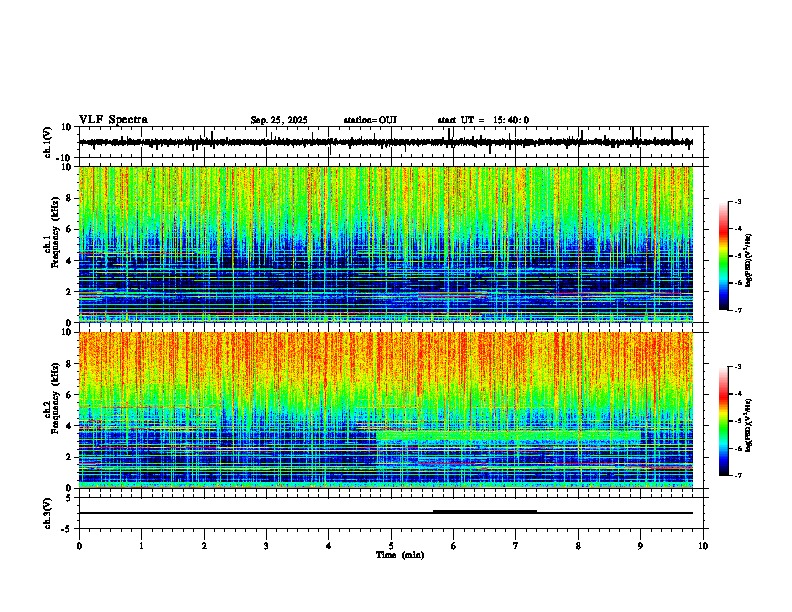Click the thick black pulse in the ch.3 trace
The height and width of the screenshot is (612, 792).
click(x=485, y=512)
